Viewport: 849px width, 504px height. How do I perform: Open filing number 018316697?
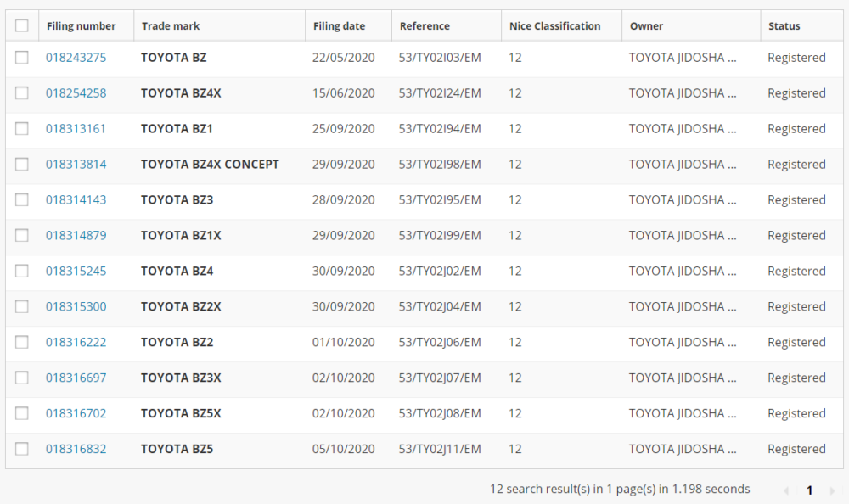pos(76,378)
